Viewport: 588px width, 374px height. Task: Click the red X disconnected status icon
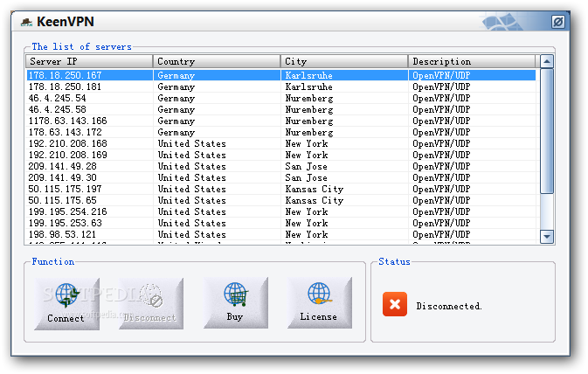[x=395, y=304]
